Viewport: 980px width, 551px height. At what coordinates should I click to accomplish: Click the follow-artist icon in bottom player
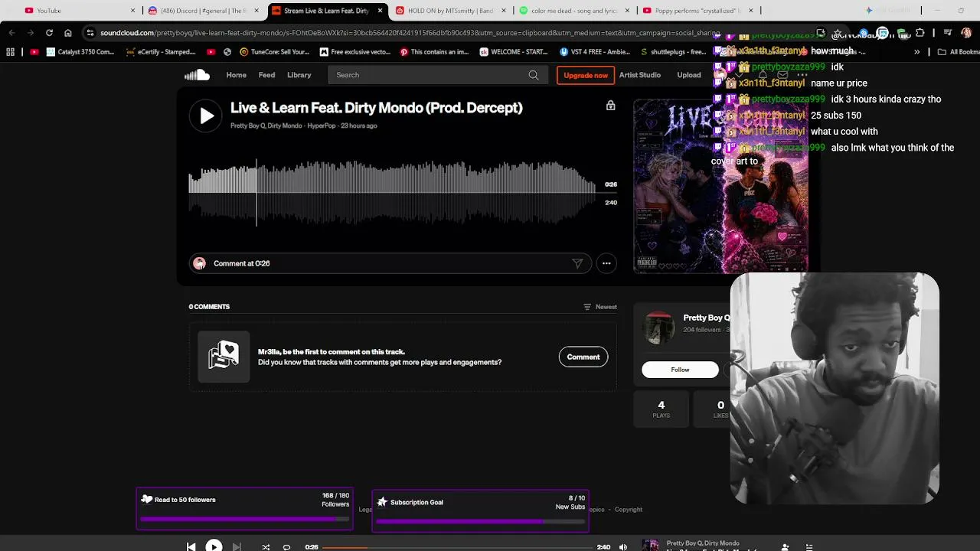point(785,547)
